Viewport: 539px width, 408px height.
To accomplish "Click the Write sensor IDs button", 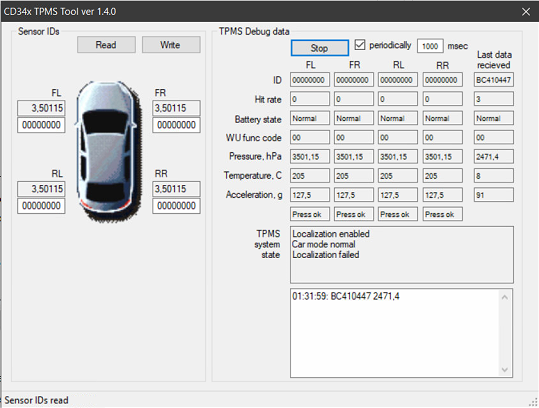I will (171, 45).
